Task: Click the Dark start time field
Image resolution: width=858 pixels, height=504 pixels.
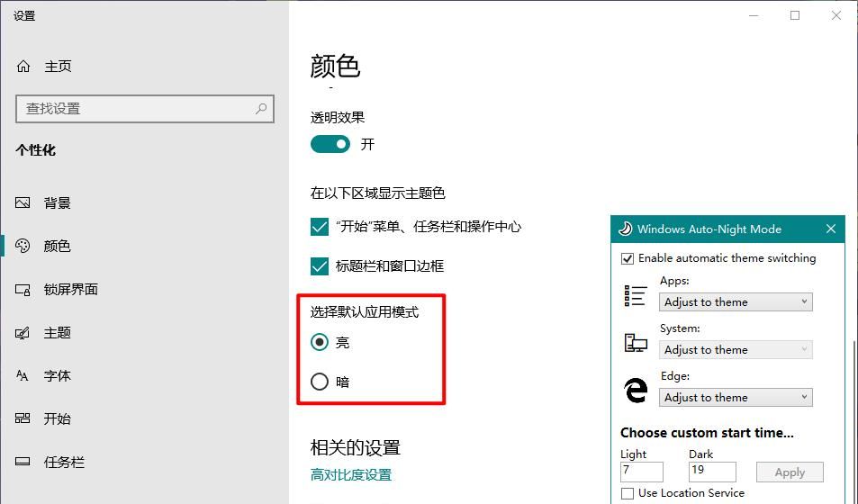Action: tap(712, 472)
